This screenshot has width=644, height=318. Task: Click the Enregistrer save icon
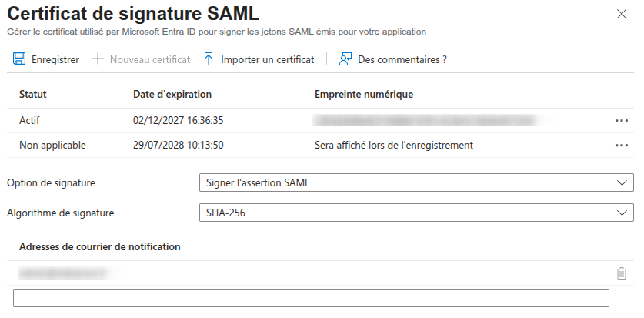tap(19, 59)
